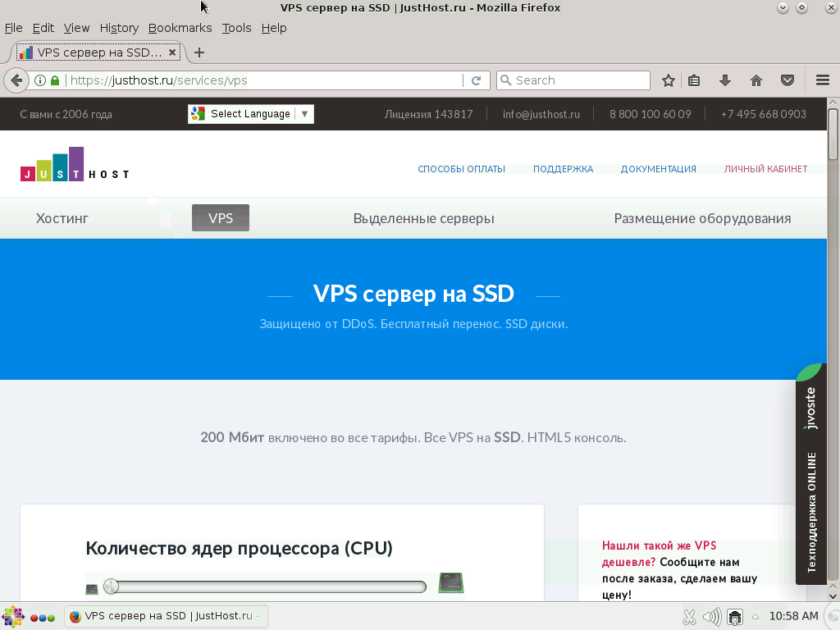Viewport: 840px width, 630px height.
Task: Open the File menu
Action: pyautogui.click(x=13, y=28)
